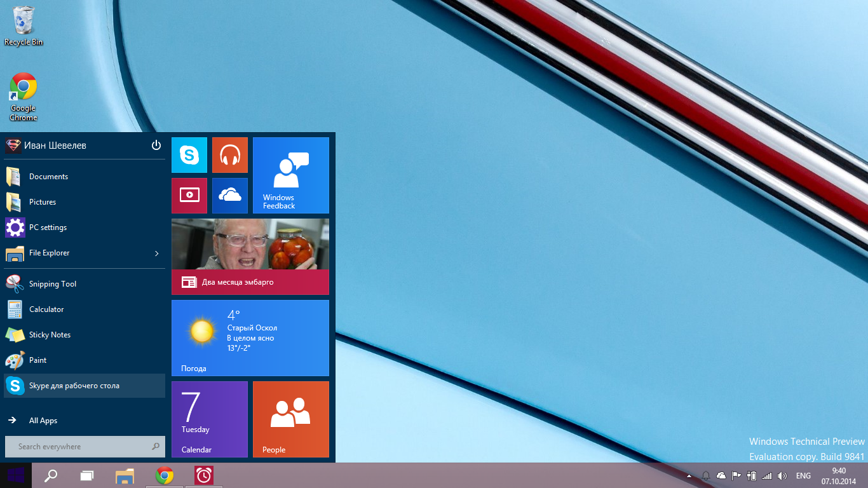Open Google Chrome desktop shortcut
The height and width of the screenshot is (488, 868).
pyautogui.click(x=24, y=97)
